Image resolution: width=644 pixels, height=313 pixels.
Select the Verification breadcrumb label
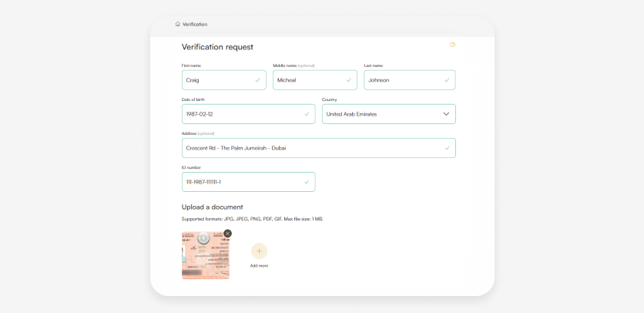(x=195, y=24)
